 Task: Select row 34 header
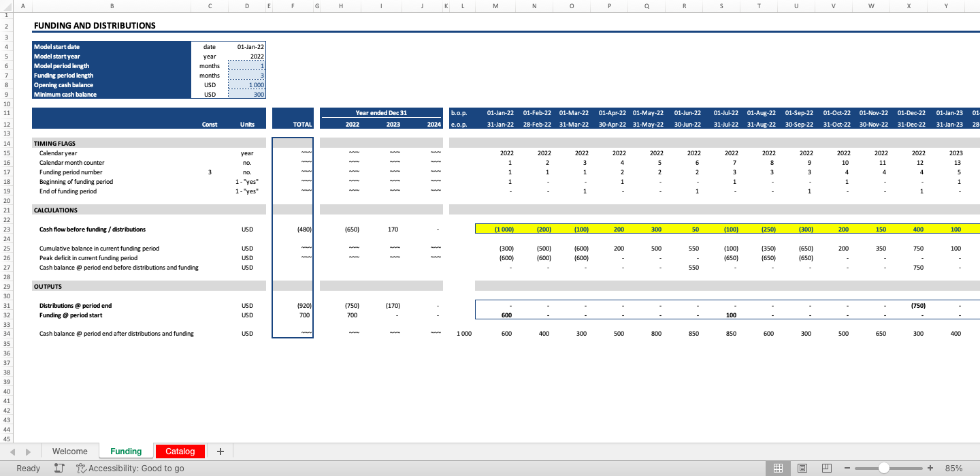pos(6,334)
